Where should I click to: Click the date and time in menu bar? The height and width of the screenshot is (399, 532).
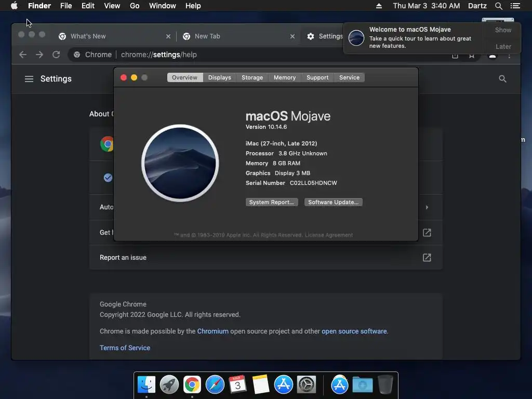tap(427, 6)
